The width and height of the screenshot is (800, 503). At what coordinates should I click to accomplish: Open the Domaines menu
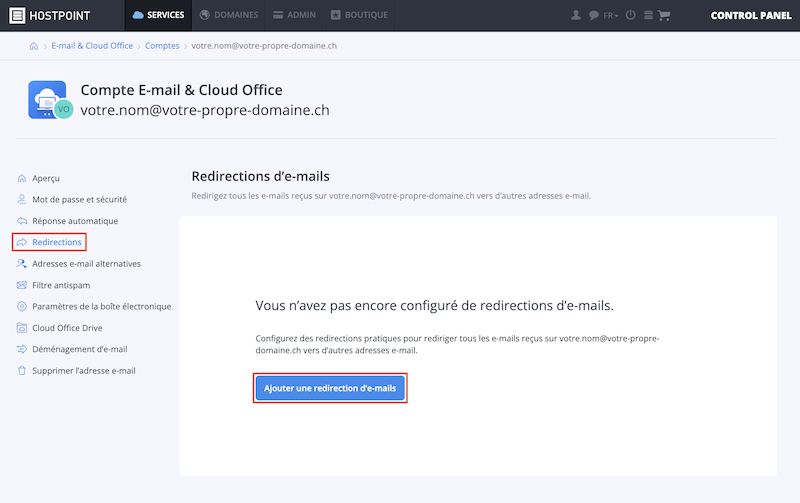229,15
